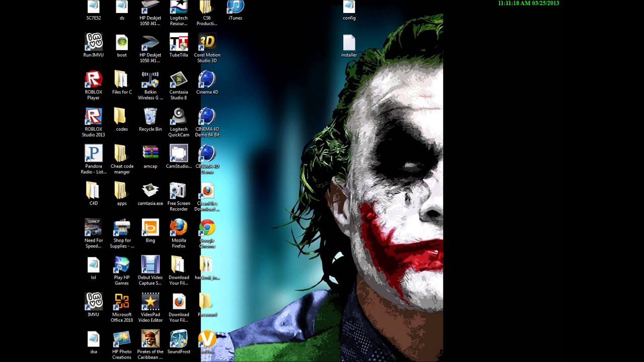The width and height of the screenshot is (644, 362).
Task: Open the hackmii_in folder
Action: point(207,267)
